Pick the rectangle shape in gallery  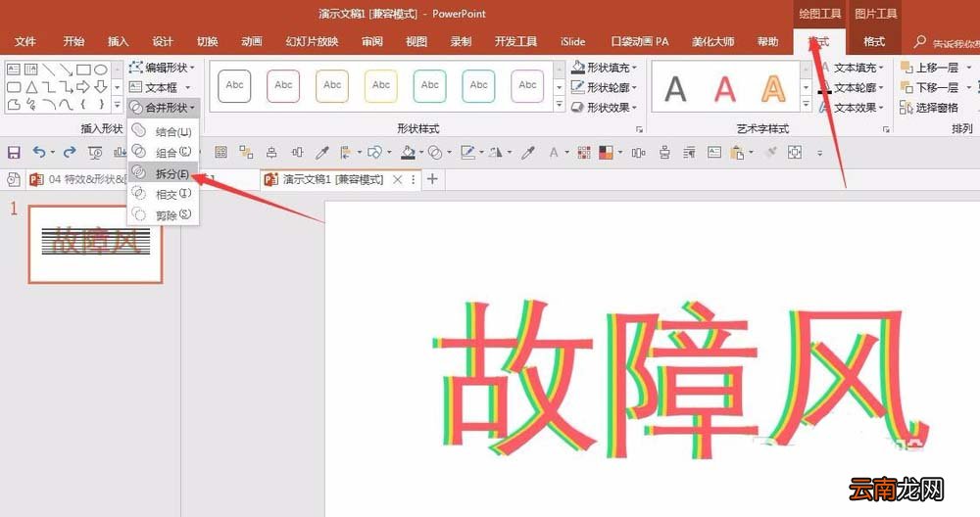tap(83, 70)
